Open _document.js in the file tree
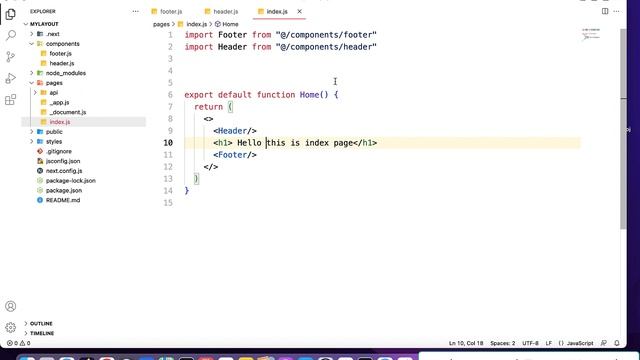640x360 pixels. coord(68,112)
